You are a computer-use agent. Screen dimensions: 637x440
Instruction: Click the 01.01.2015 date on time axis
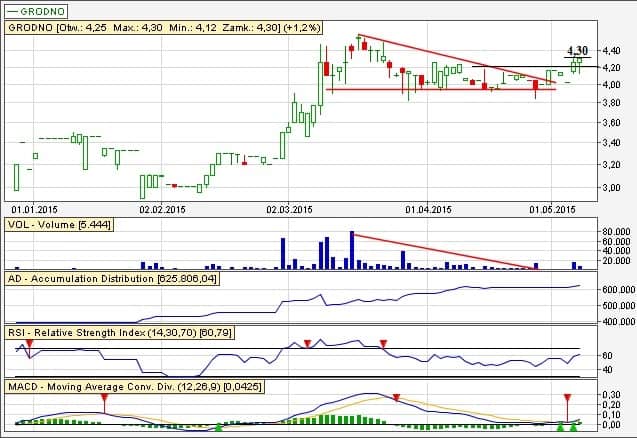pos(35,209)
